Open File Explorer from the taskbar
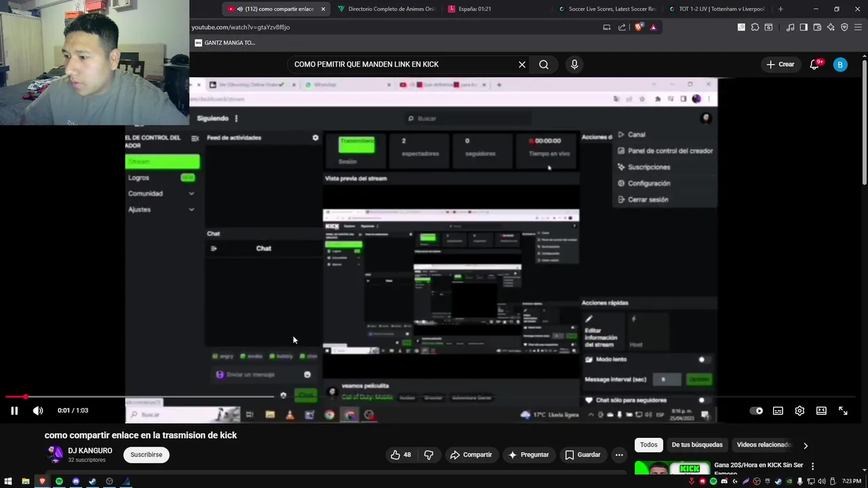This screenshot has height=488, width=868. tap(25, 482)
